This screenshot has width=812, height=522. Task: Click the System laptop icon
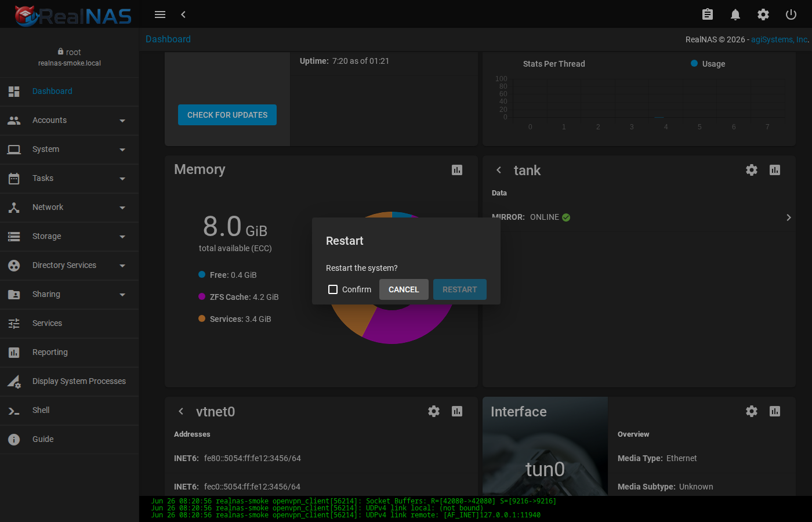[14, 150]
